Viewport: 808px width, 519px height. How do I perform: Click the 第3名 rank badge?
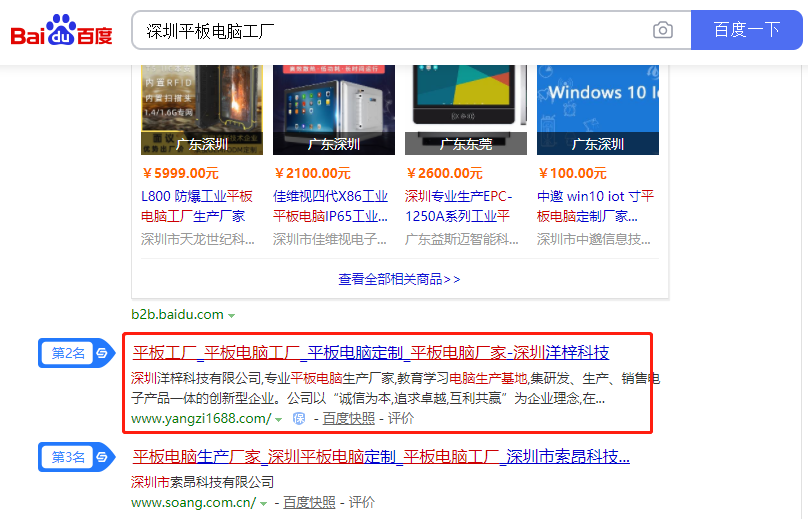(x=77, y=457)
